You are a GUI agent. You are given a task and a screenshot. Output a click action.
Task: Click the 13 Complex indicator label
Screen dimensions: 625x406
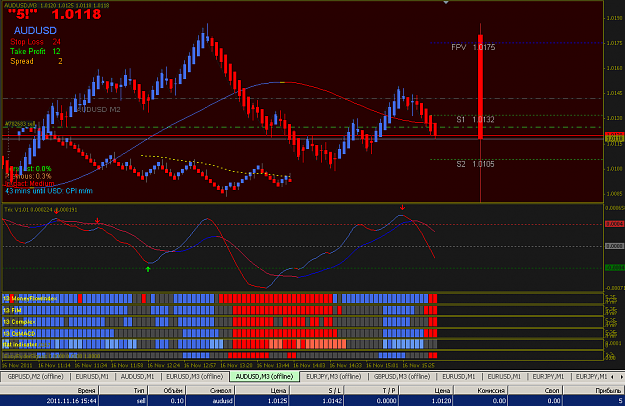19,322
